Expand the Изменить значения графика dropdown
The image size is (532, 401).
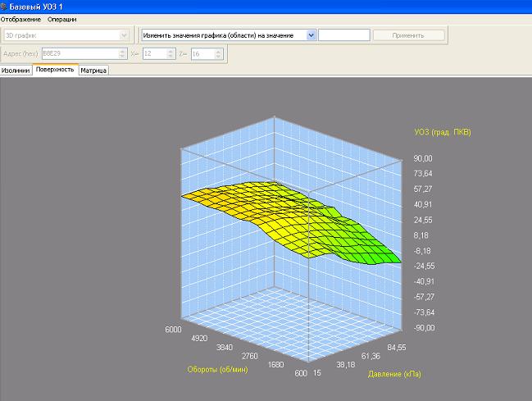pyautogui.click(x=311, y=35)
